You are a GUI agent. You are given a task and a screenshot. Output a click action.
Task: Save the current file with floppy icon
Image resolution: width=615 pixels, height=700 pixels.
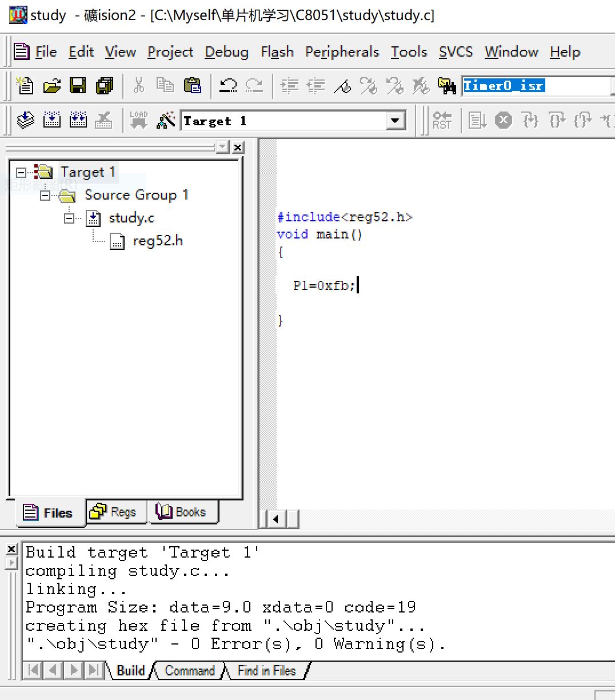tap(78, 86)
